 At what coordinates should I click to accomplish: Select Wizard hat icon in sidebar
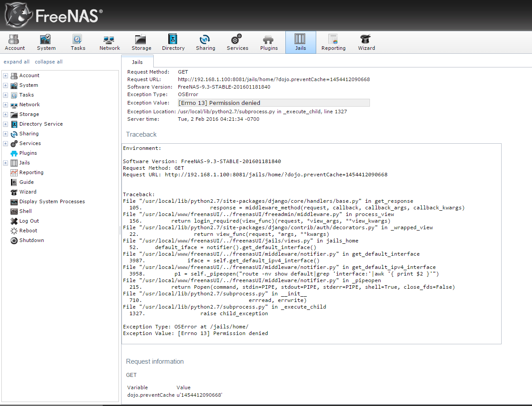point(14,192)
